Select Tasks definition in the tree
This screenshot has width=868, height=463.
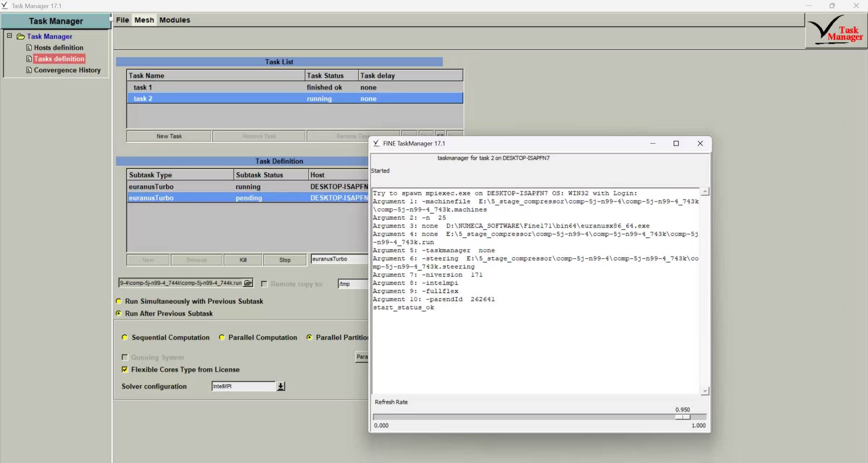59,59
